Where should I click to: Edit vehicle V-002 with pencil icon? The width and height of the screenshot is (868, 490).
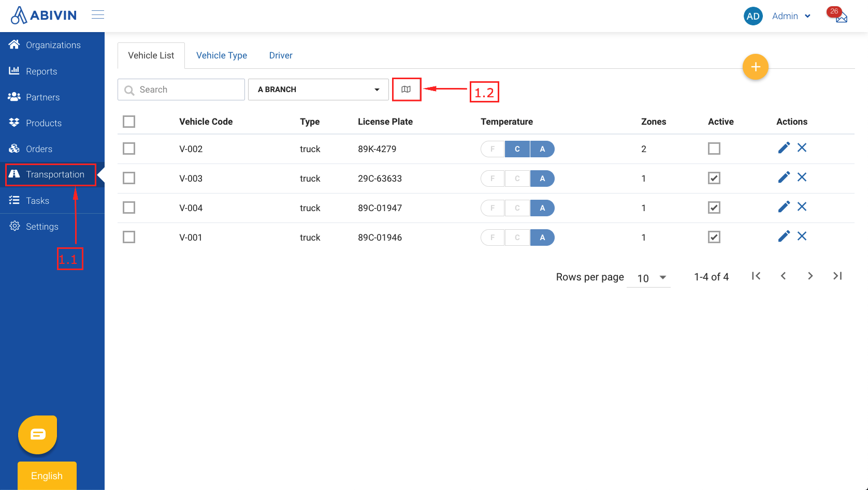pyautogui.click(x=784, y=148)
